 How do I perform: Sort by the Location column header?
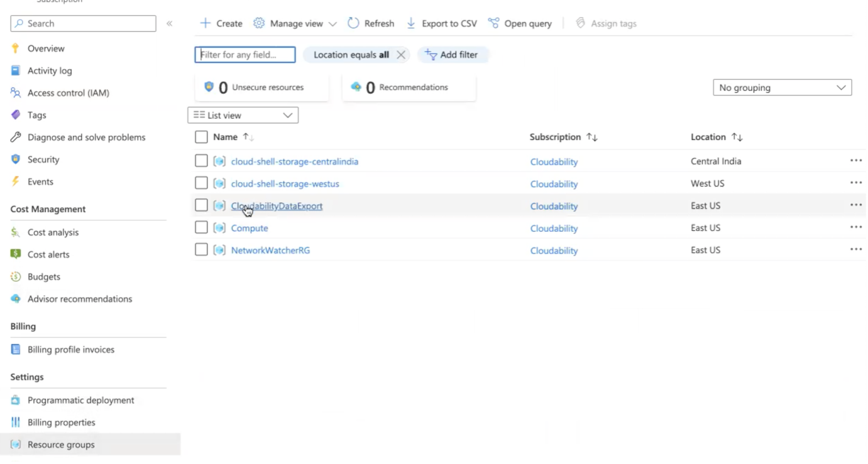click(x=717, y=137)
